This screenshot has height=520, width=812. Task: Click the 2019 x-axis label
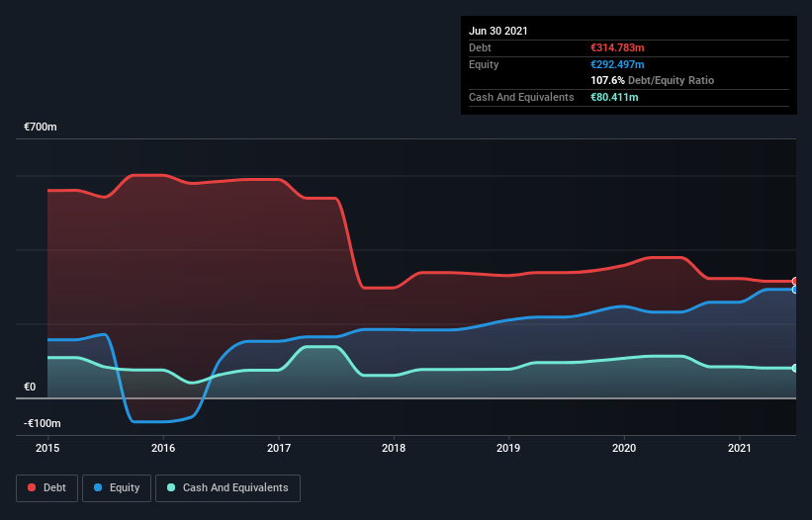[x=508, y=448]
